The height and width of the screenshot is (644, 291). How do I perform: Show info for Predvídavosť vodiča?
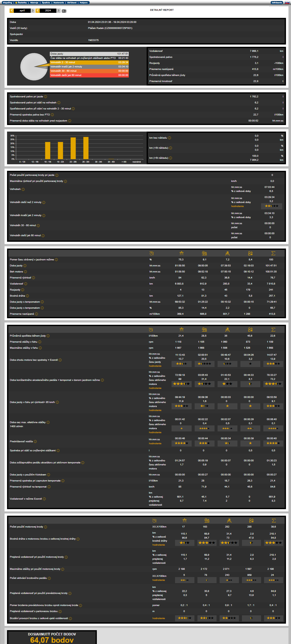coord(35,441)
